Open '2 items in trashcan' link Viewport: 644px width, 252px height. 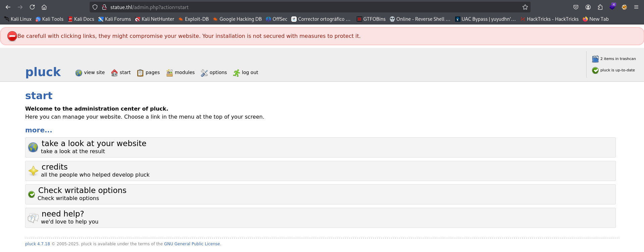618,59
